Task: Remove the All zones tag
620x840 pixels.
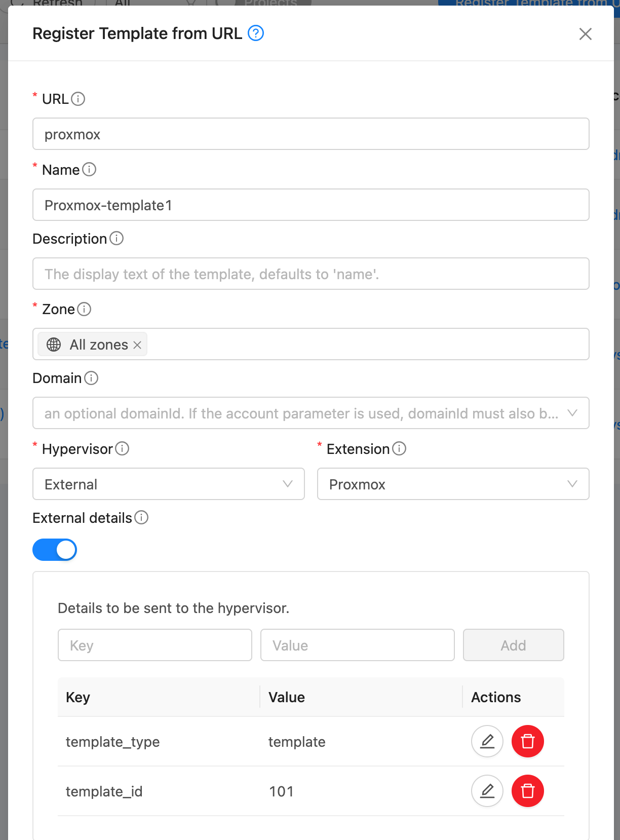Action: [137, 345]
